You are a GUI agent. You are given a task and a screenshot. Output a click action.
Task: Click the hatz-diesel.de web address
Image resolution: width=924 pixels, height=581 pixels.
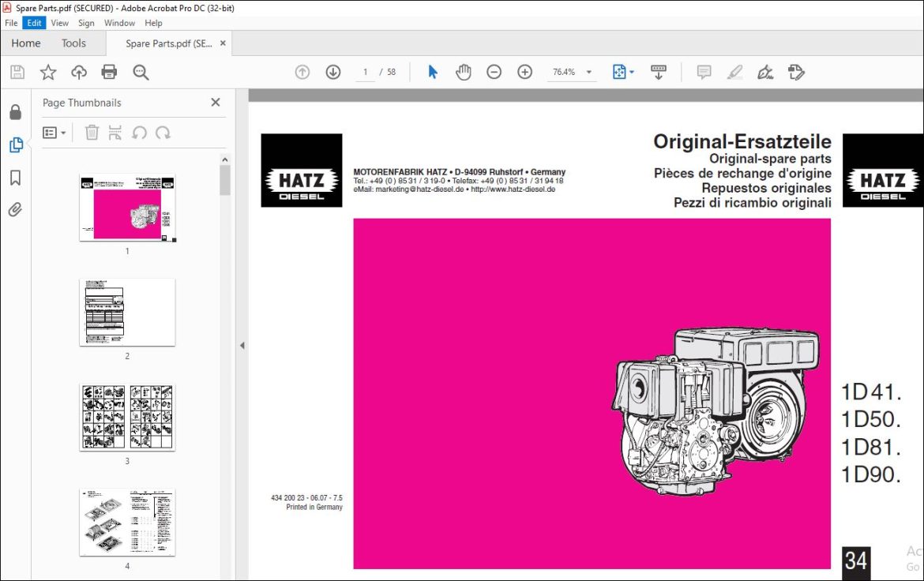513,189
